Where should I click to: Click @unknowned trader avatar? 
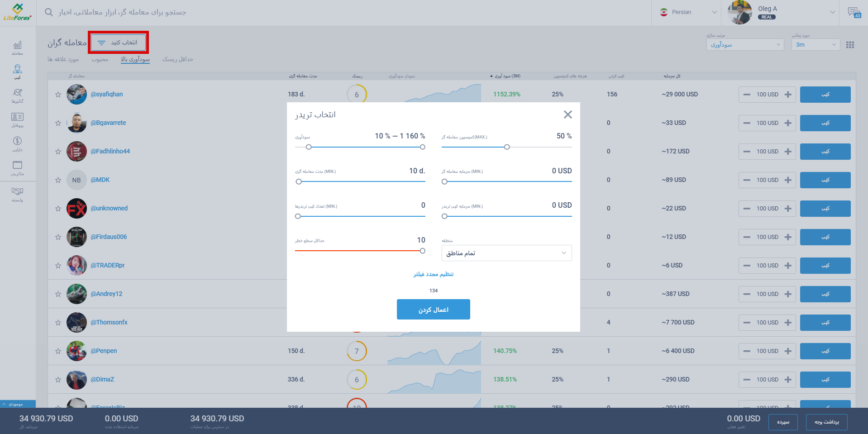(x=76, y=209)
